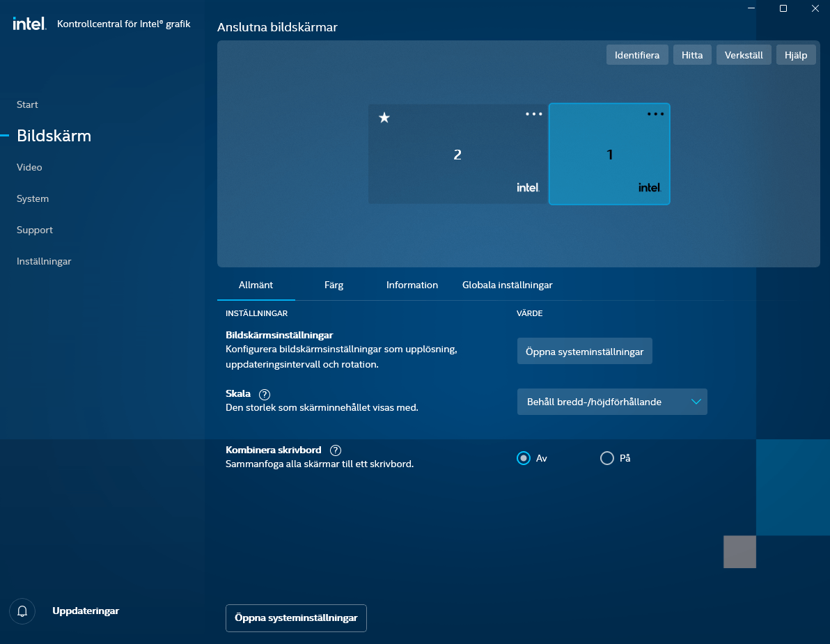
Task: Click the help icon next to Skala
Action: (264, 394)
